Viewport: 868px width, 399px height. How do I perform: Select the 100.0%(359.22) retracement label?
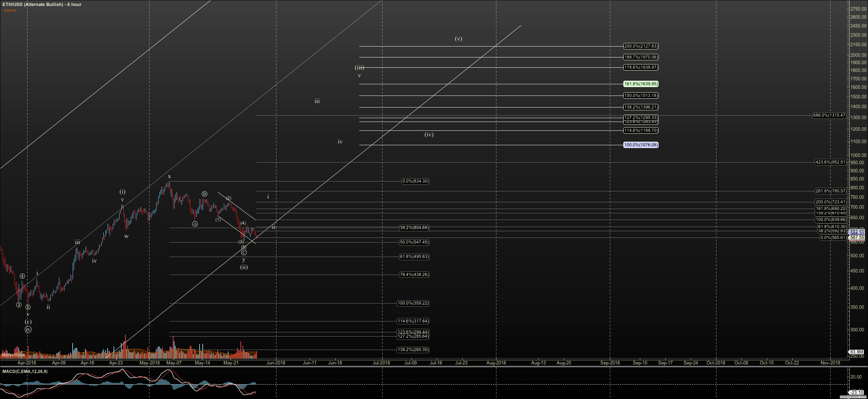pos(413,303)
